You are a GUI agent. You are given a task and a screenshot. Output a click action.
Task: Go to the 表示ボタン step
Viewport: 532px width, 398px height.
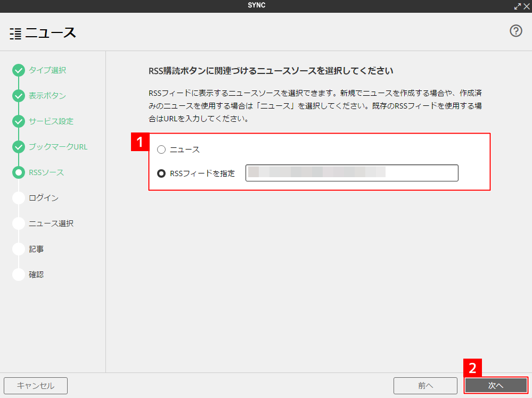[x=47, y=96]
